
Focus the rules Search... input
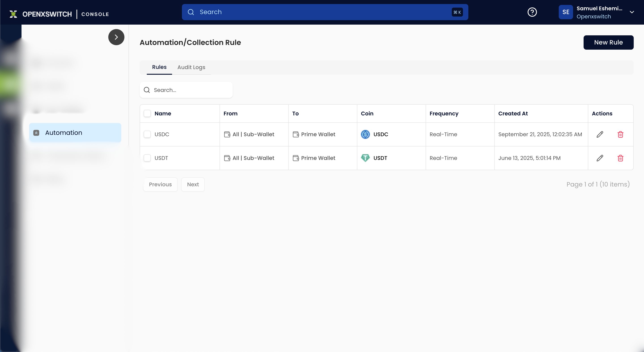click(x=186, y=90)
